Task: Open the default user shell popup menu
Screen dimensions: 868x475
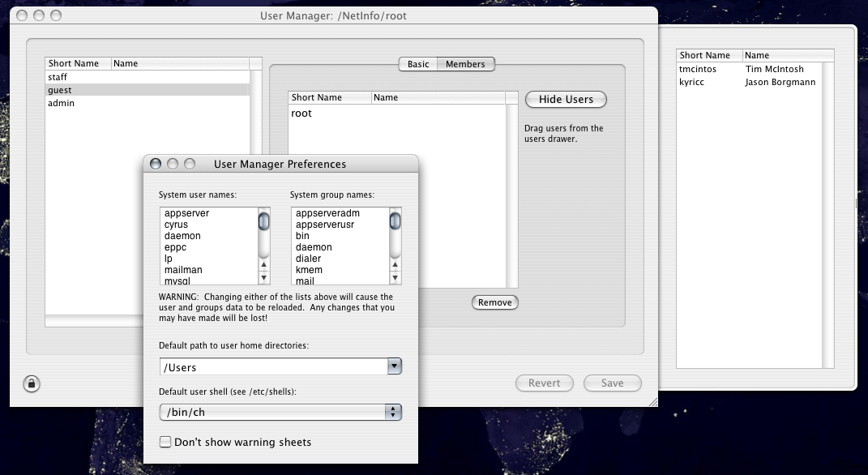Action: tap(280, 412)
